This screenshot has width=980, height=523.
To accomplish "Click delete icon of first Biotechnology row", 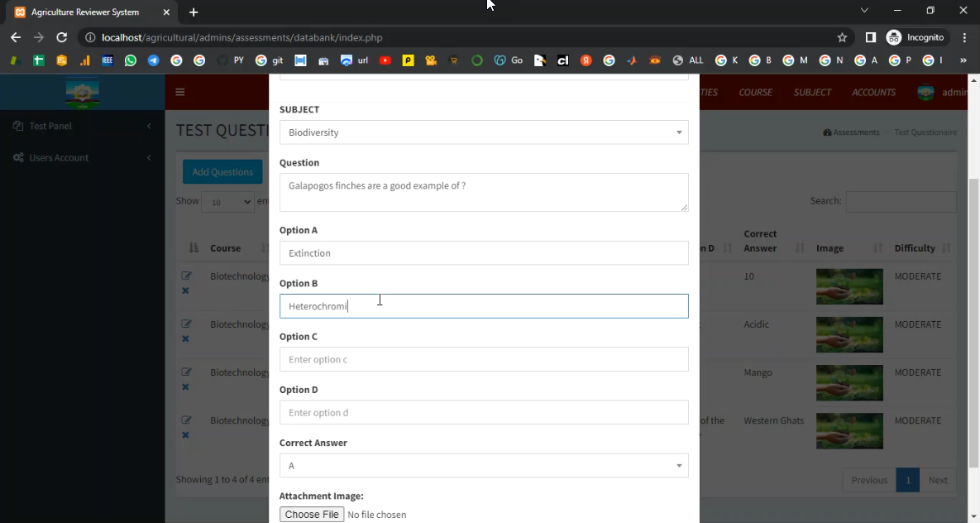I will point(185,290).
